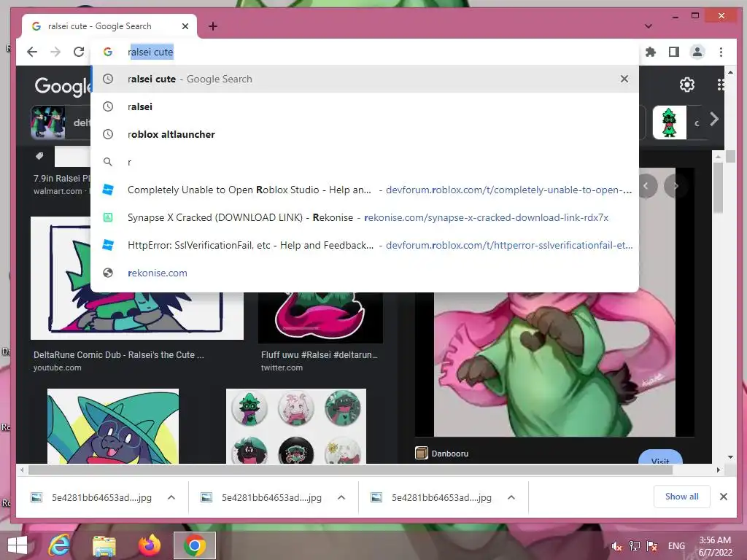The image size is (747, 560).
Task: Show the next image in preview panel
Action: coord(675,186)
